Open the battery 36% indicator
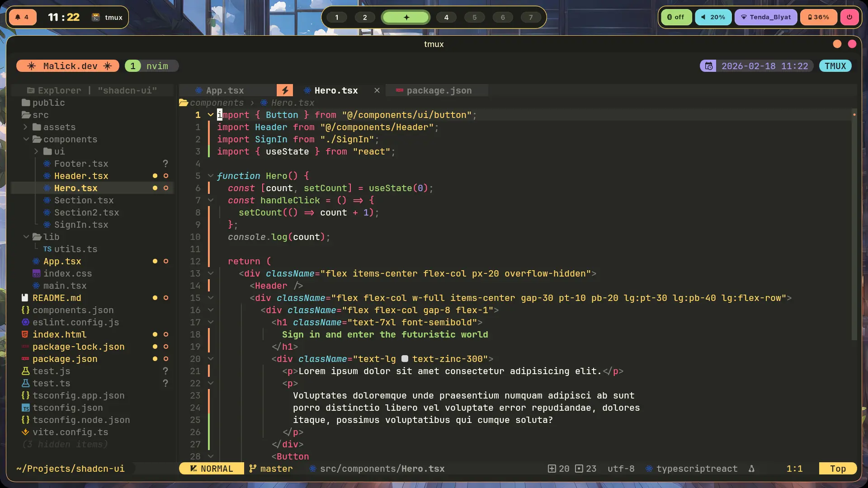Image resolution: width=868 pixels, height=488 pixels. tap(818, 17)
